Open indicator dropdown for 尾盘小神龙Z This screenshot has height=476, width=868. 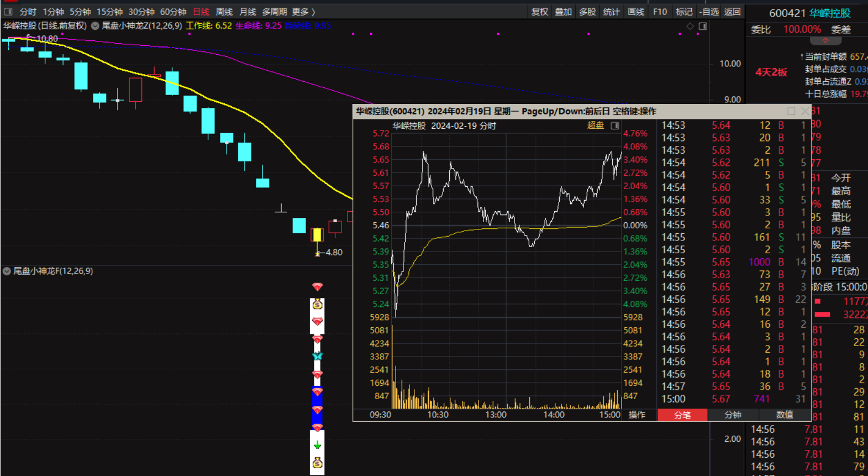(x=95, y=26)
